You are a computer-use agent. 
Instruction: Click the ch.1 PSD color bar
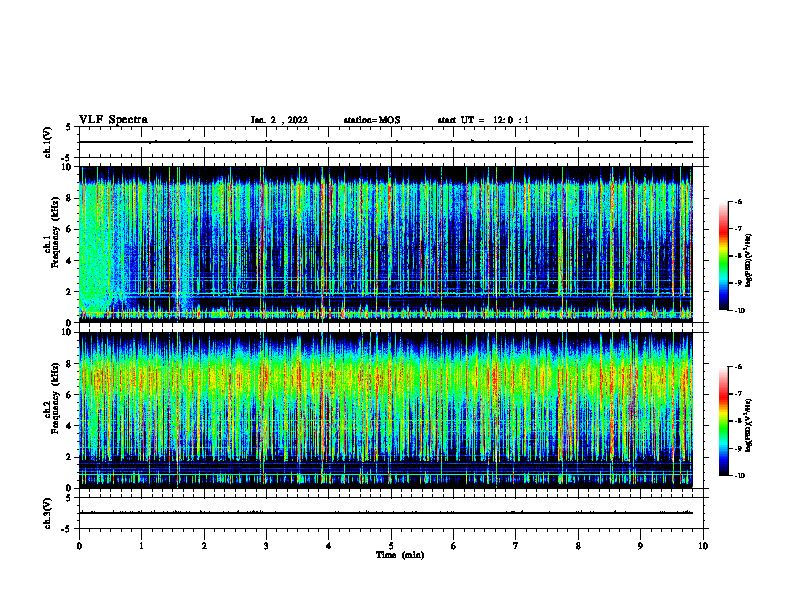[x=724, y=256]
